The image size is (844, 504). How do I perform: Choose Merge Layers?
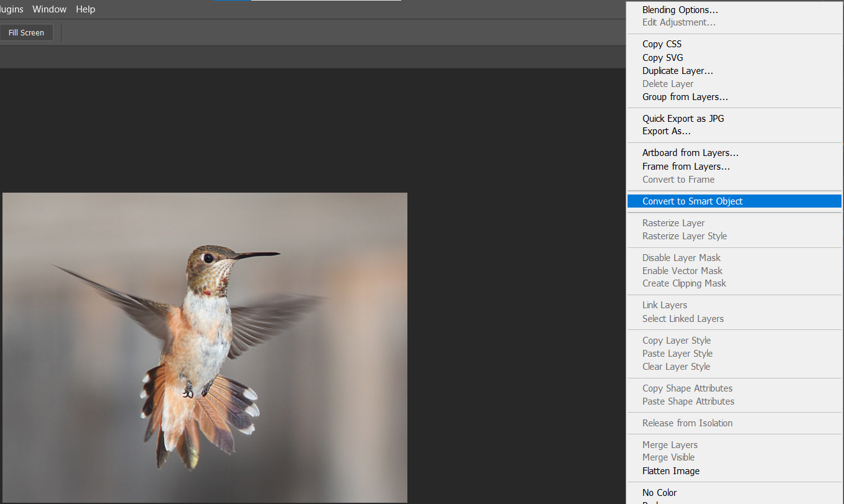(x=669, y=444)
